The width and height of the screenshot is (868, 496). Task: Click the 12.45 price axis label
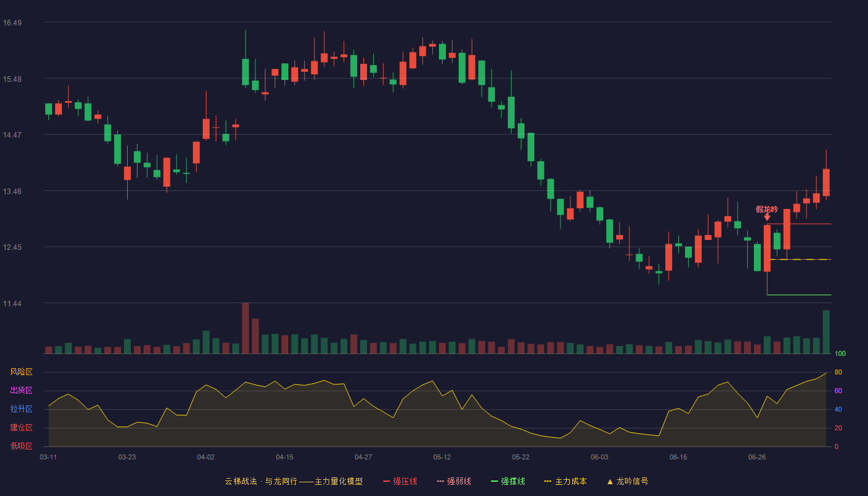click(x=12, y=247)
